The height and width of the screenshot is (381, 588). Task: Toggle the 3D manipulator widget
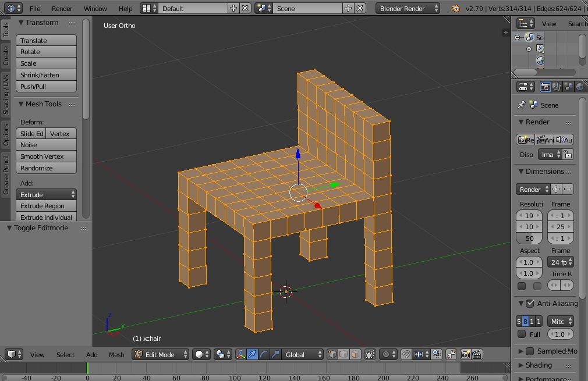click(241, 354)
